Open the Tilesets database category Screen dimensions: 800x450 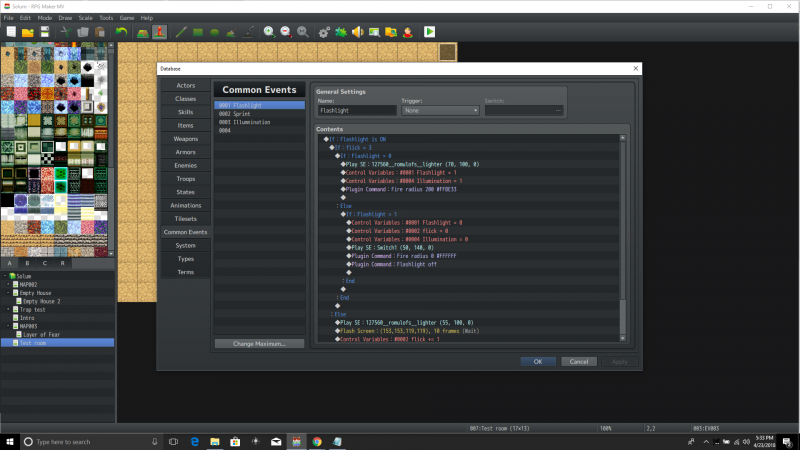(x=186, y=218)
